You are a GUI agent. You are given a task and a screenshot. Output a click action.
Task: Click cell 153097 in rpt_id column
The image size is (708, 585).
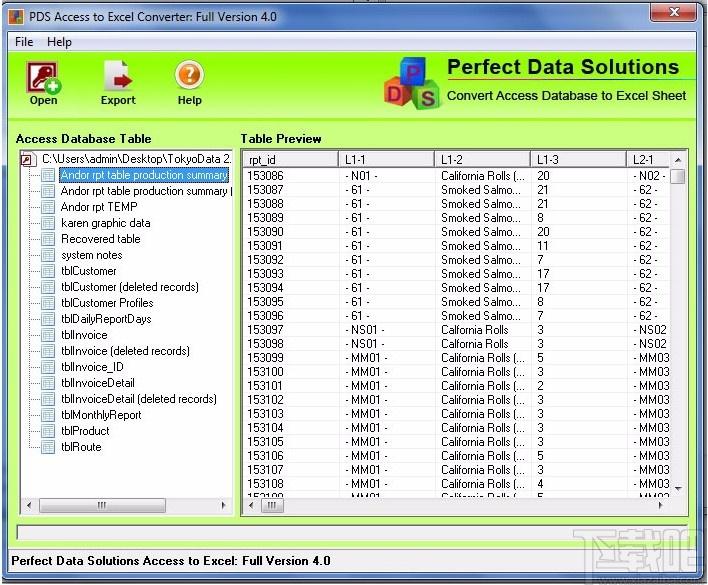tap(266, 330)
